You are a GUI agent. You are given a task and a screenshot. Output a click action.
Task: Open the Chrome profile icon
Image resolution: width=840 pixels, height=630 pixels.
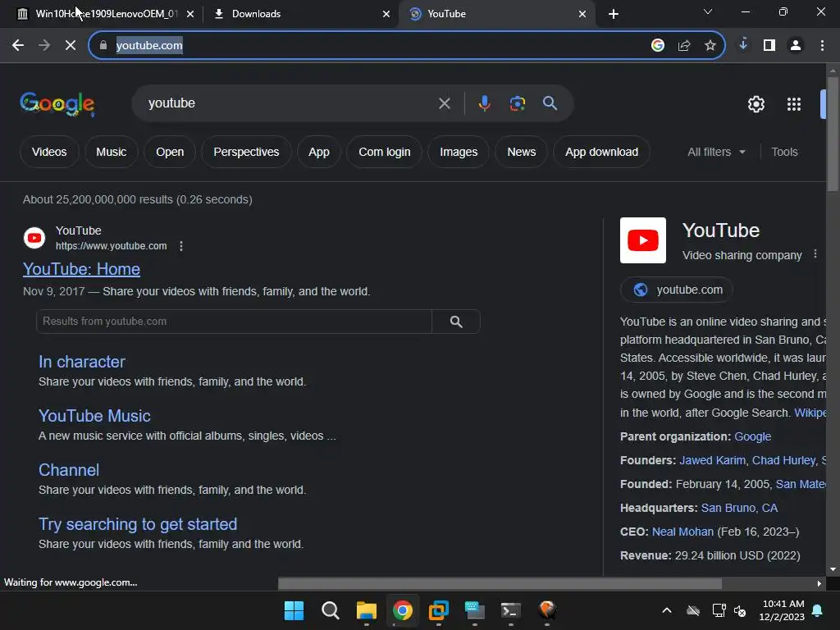796,46
